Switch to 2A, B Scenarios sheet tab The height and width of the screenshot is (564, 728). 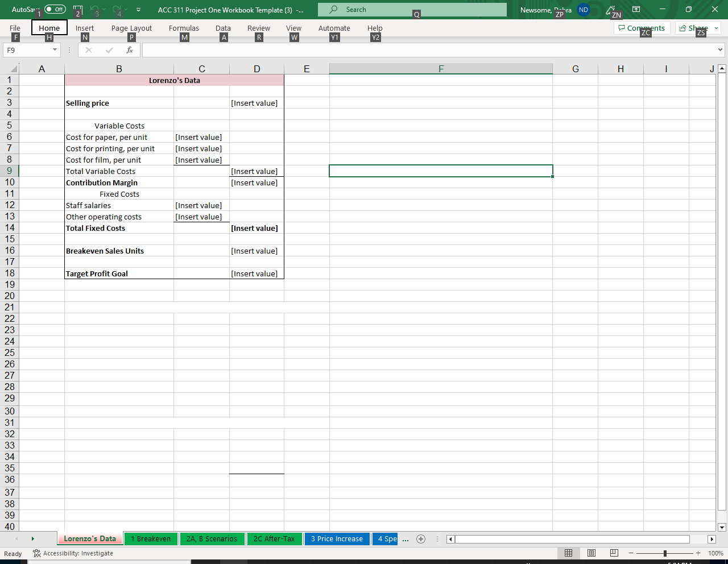(212, 538)
